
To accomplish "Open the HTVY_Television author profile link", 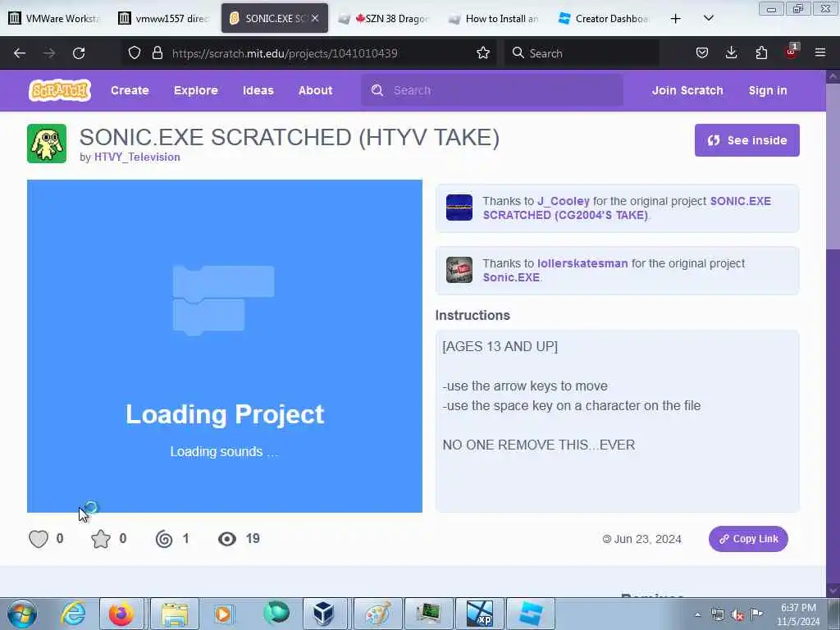I will [x=137, y=157].
